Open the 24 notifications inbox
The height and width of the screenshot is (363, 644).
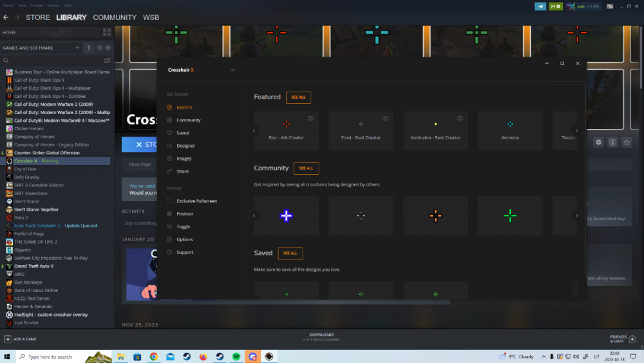tap(555, 6)
